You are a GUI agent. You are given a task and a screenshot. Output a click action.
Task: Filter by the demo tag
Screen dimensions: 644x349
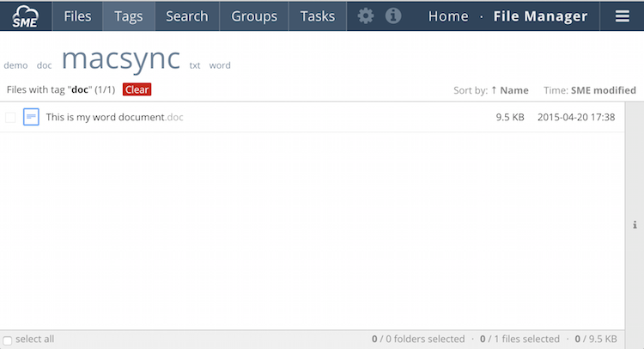click(x=15, y=65)
